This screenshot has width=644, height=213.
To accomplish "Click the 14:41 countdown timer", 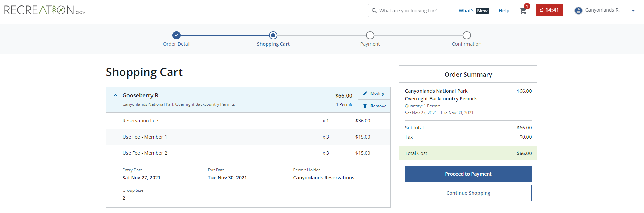I will [549, 10].
